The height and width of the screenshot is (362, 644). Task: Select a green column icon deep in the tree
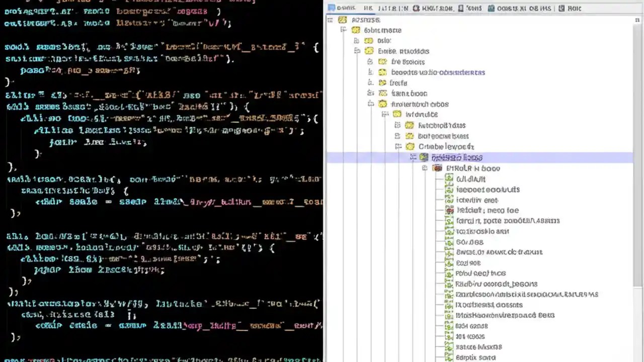point(449,242)
